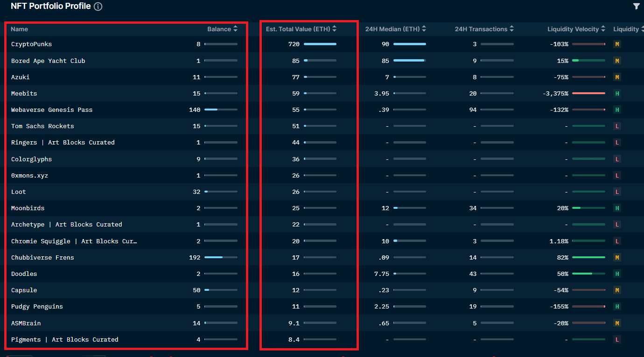
Task: Select the ASMBrain collection name
Action: [x=26, y=323]
